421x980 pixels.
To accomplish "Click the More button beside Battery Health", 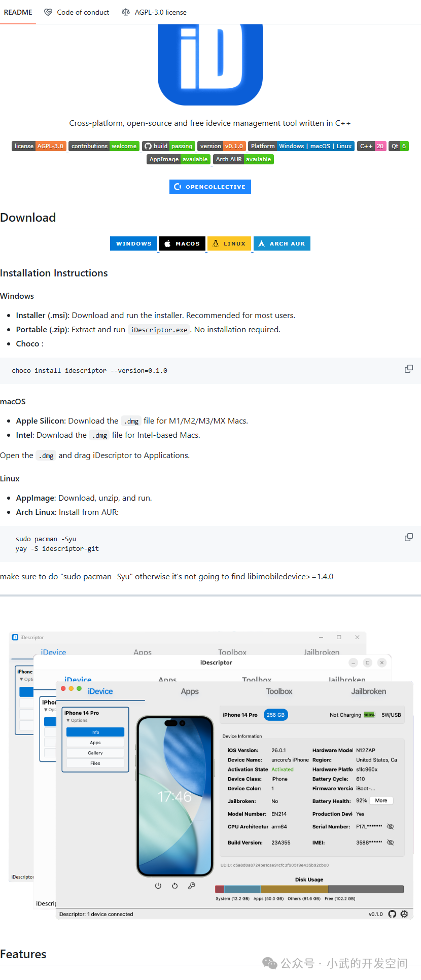I will (381, 800).
